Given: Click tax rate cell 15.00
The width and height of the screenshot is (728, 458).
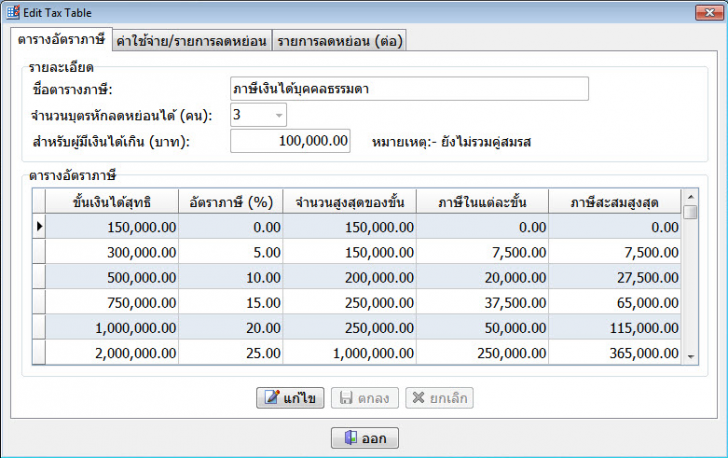Looking at the screenshot, I should (231, 302).
